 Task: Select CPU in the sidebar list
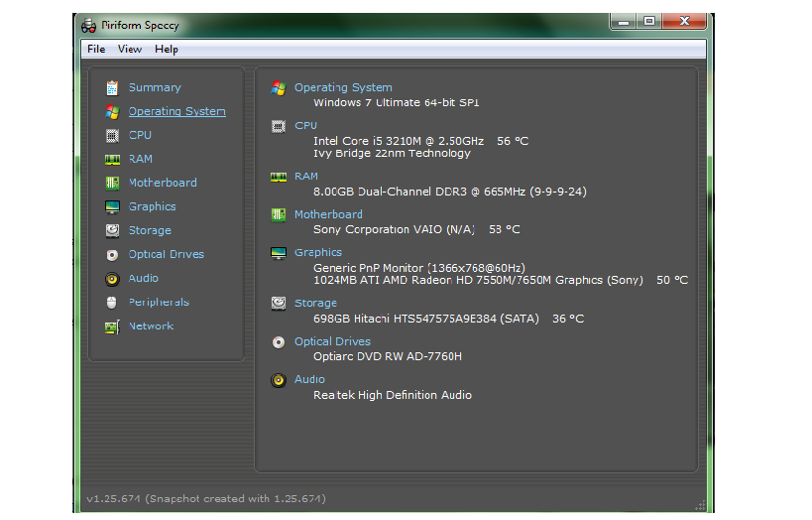[140, 135]
